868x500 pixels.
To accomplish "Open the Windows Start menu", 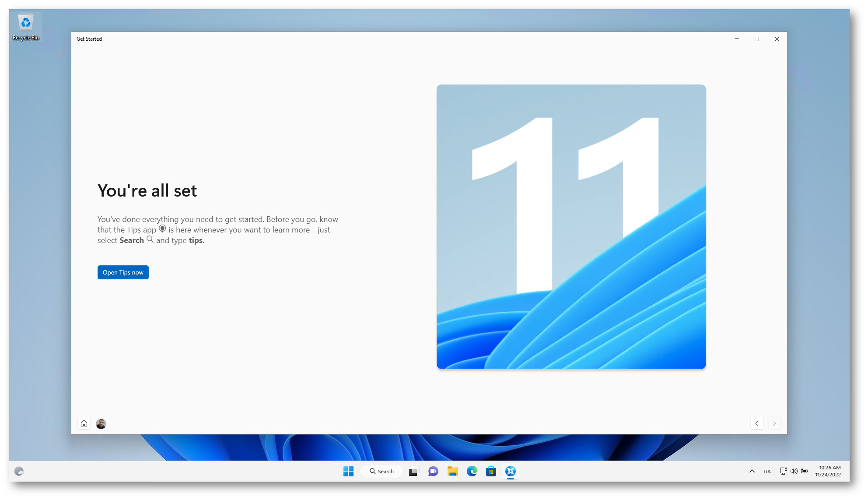I will pyautogui.click(x=348, y=471).
